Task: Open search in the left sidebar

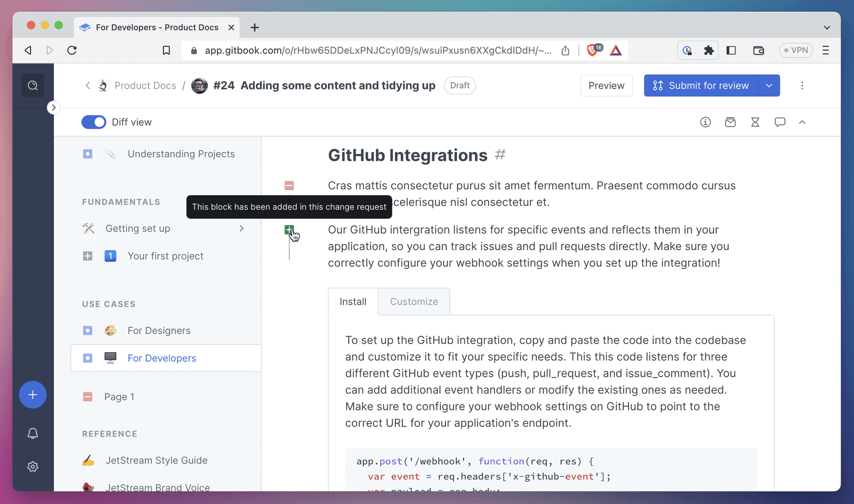Action: [33, 85]
